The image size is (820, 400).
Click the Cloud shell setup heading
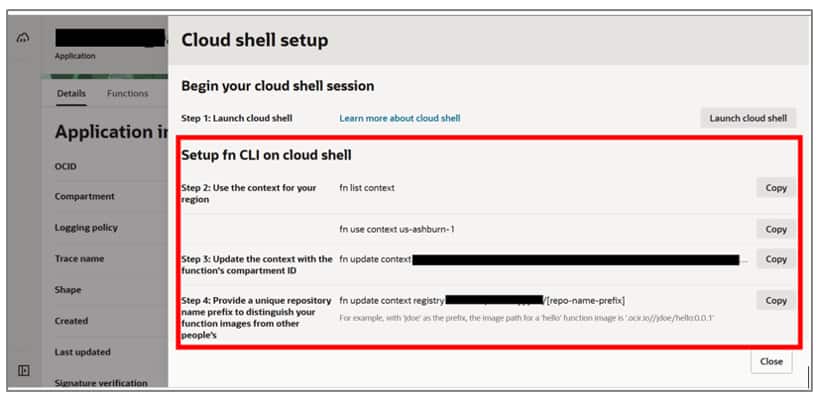[254, 41]
